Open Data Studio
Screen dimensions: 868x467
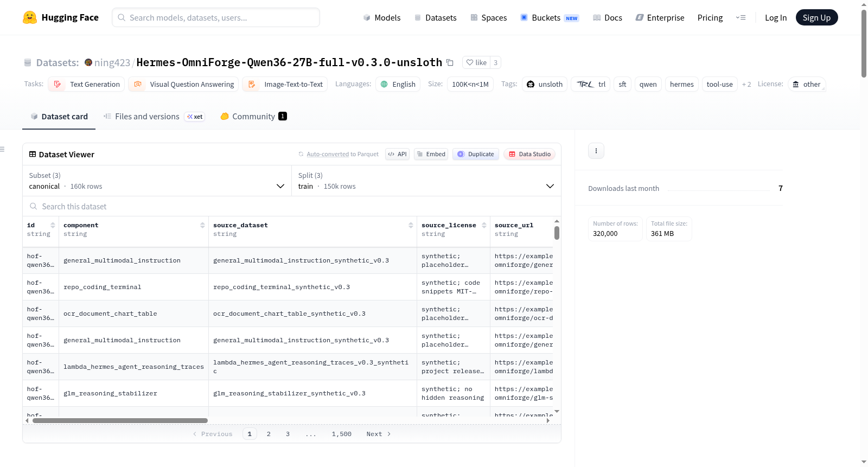(x=529, y=154)
